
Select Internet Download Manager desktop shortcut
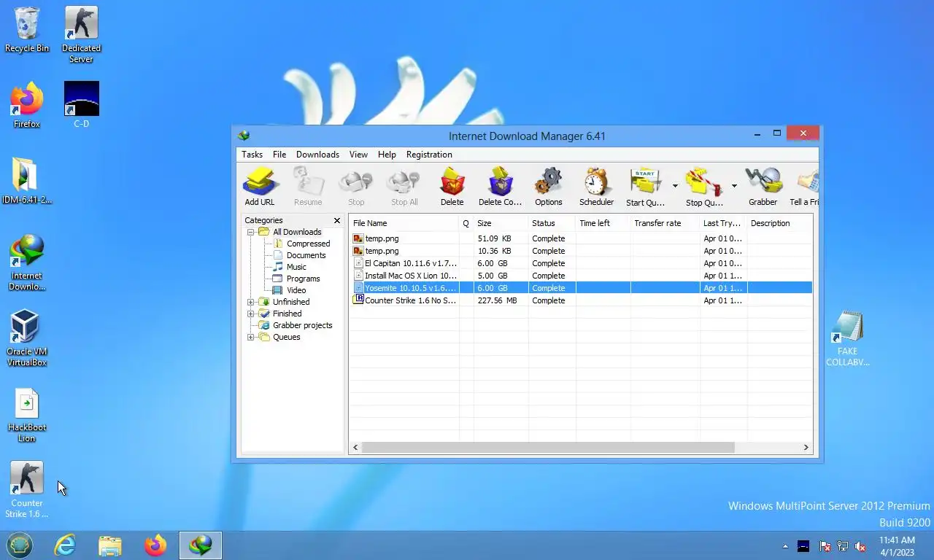27,262
